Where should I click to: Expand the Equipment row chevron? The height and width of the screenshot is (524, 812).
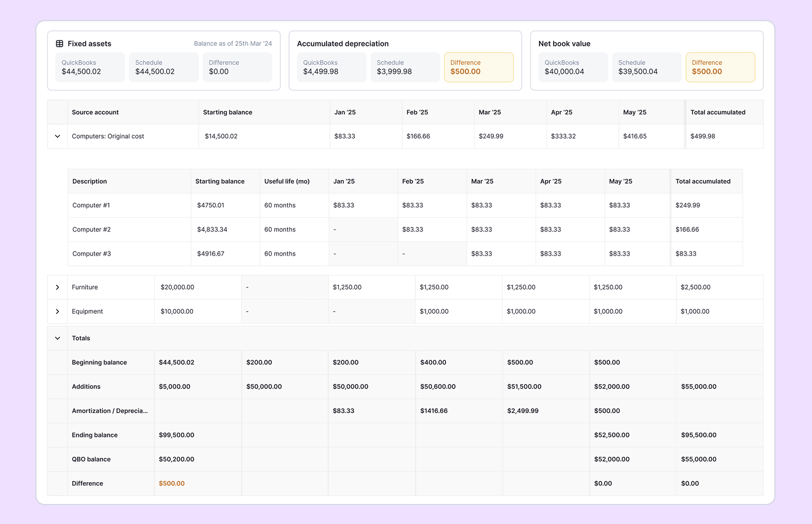58,311
